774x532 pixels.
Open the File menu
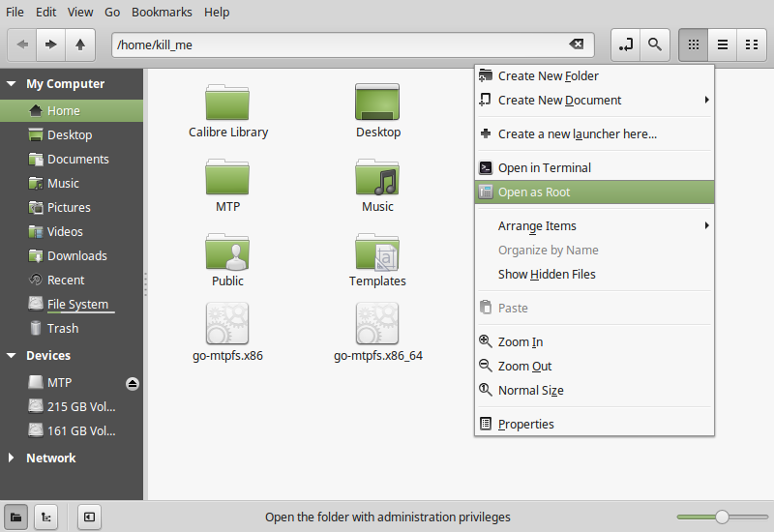[x=15, y=13]
